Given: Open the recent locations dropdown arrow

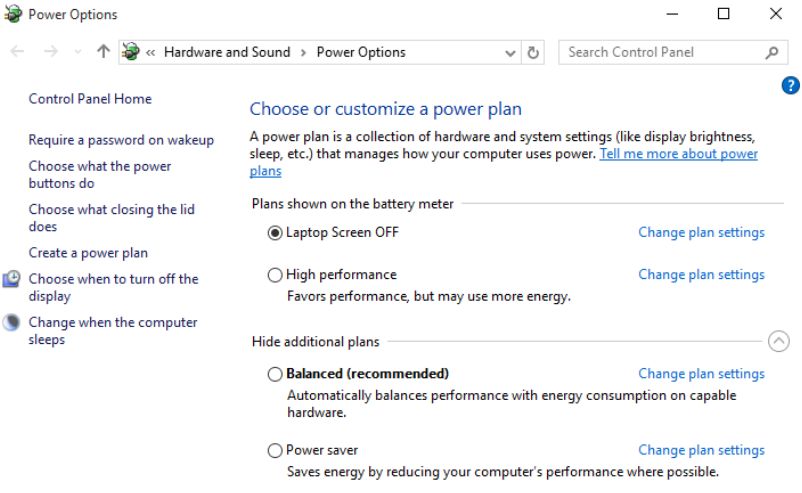Looking at the screenshot, I should tap(77, 52).
